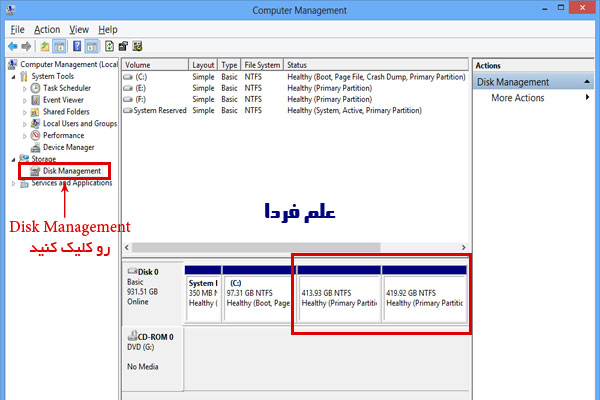Select the 97.31 GB (C:) partition block
This screenshot has width=600, height=400.
(257, 292)
